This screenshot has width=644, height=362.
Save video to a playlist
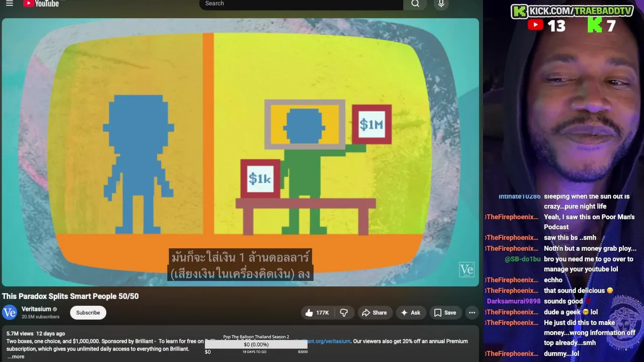(445, 313)
